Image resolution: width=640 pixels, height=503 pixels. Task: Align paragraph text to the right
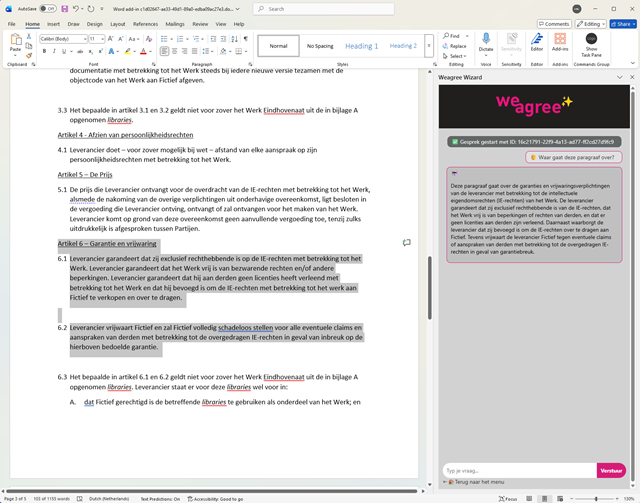pyautogui.click(x=184, y=51)
